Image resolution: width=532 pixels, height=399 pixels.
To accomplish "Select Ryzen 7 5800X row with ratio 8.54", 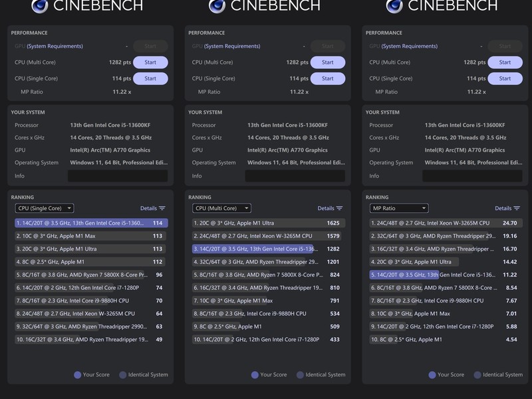I will [x=446, y=288].
